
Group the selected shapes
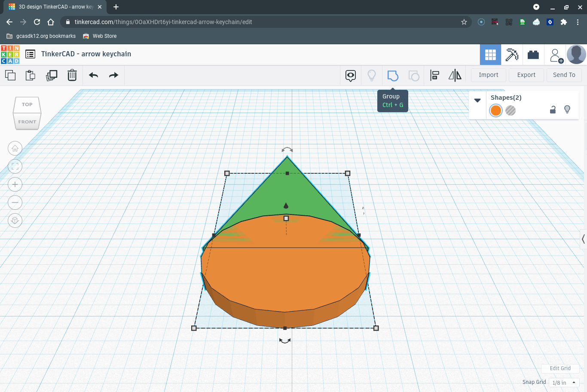coord(393,76)
